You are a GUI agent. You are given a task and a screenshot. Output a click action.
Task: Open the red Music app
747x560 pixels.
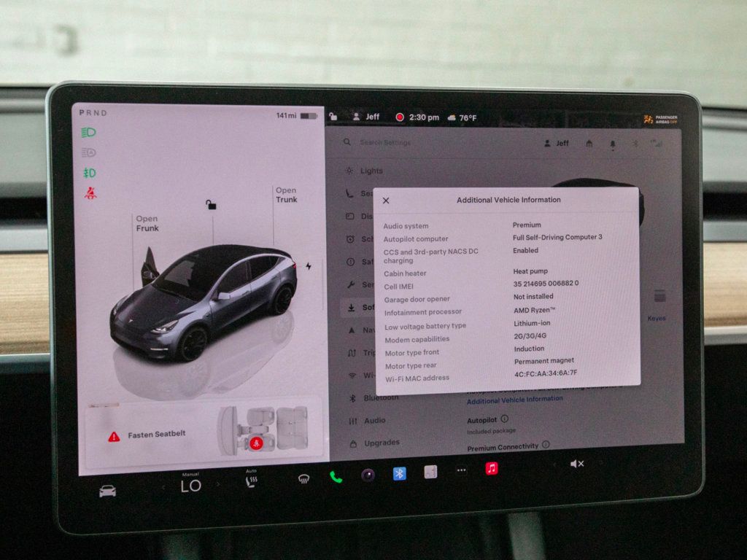tap(492, 468)
